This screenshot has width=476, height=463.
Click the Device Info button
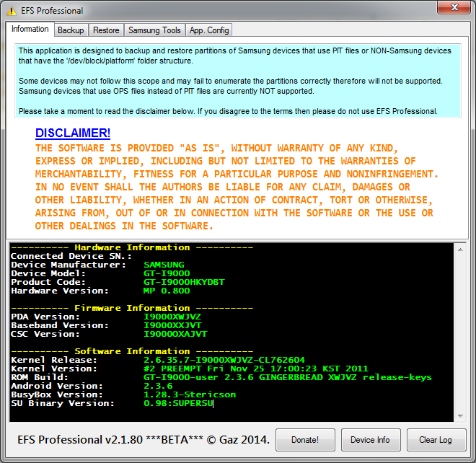coord(371,440)
